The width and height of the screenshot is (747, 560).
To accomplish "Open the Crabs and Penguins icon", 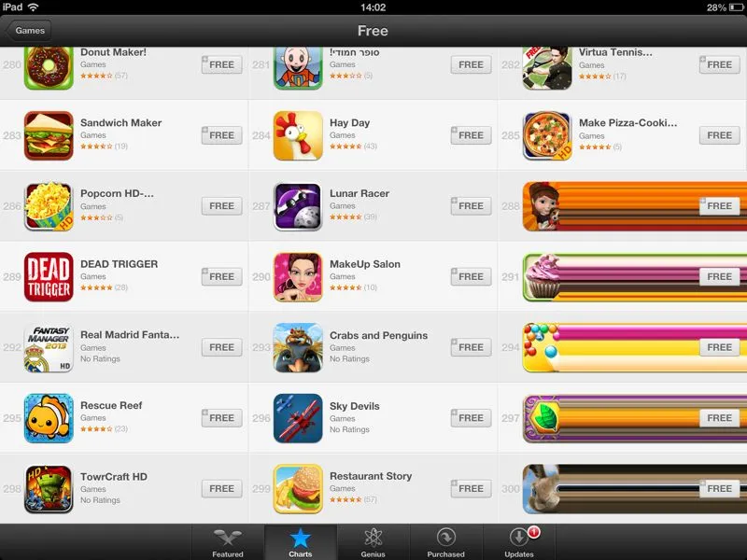I will point(298,347).
